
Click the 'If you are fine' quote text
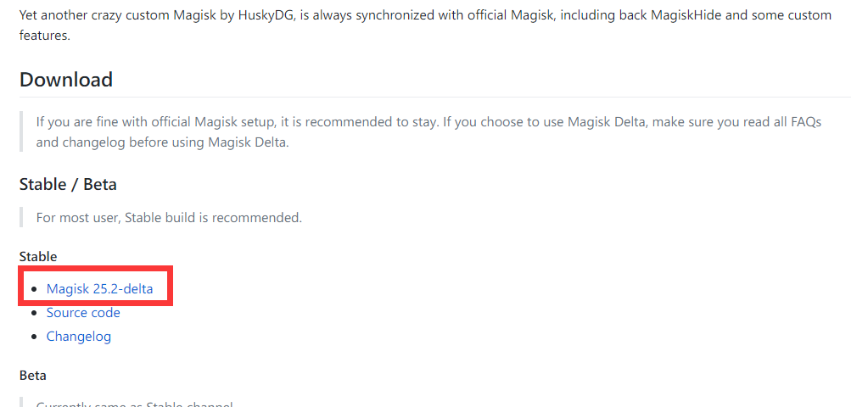pyautogui.click(x=83, y=121)
